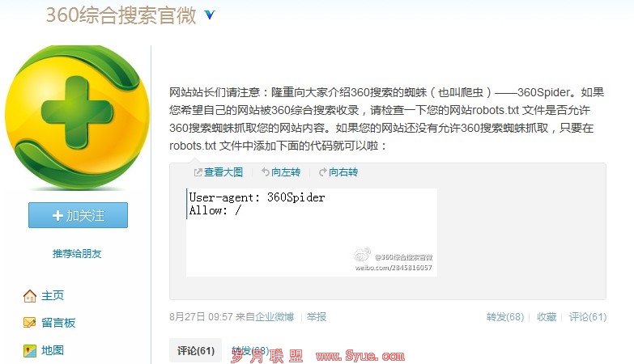Open the 地图 map icon

[x=30, y=350]
